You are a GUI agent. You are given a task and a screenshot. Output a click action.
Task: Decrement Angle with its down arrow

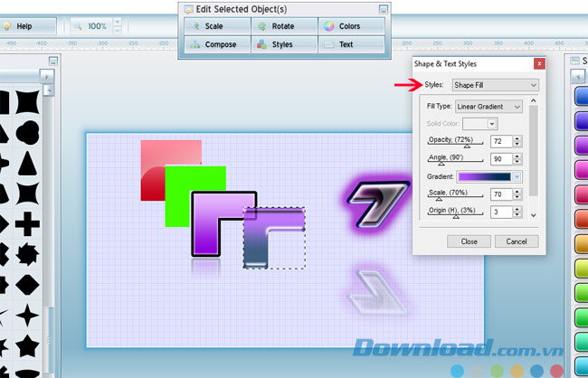517,162
